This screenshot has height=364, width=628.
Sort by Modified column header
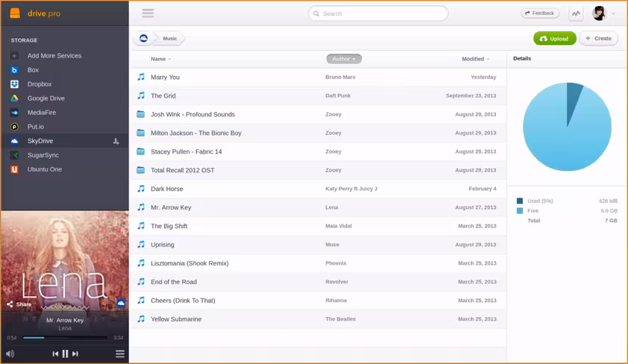pyautogui.click(x=475, y=59)
